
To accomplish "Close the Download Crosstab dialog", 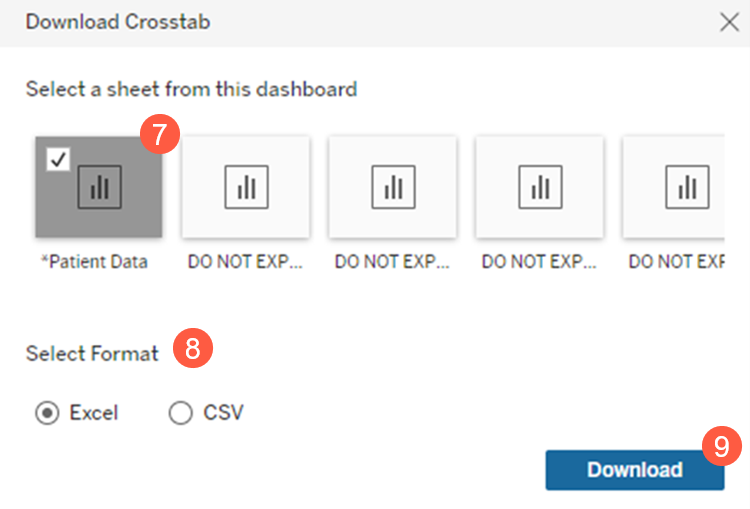I will 729,22.
